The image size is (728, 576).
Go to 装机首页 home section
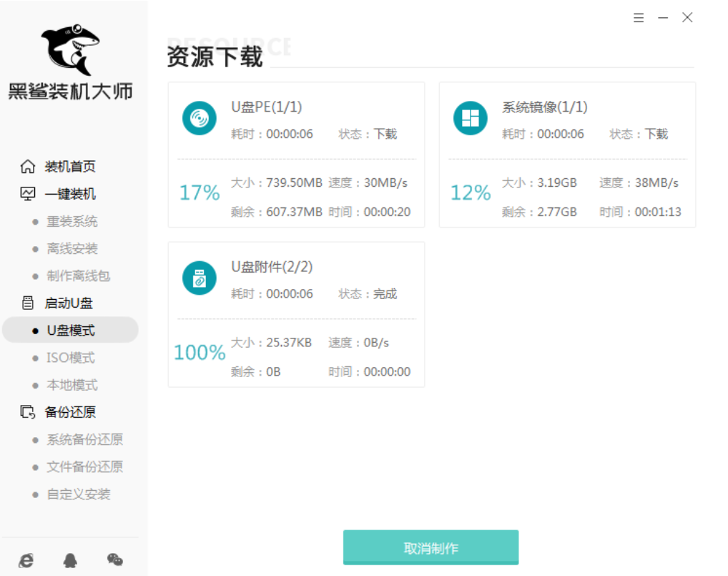(69, 167)
